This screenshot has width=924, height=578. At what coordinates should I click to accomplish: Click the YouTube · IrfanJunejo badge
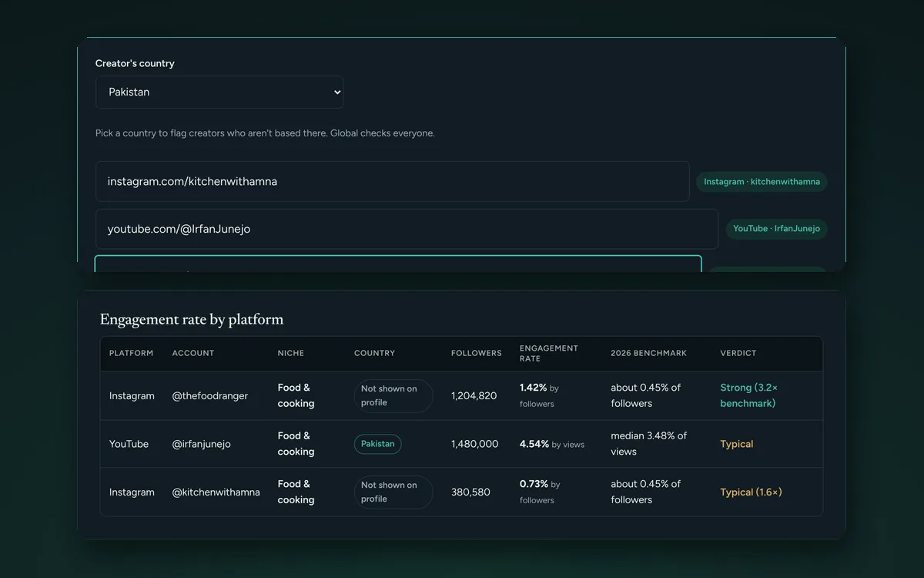coord(776,229)
